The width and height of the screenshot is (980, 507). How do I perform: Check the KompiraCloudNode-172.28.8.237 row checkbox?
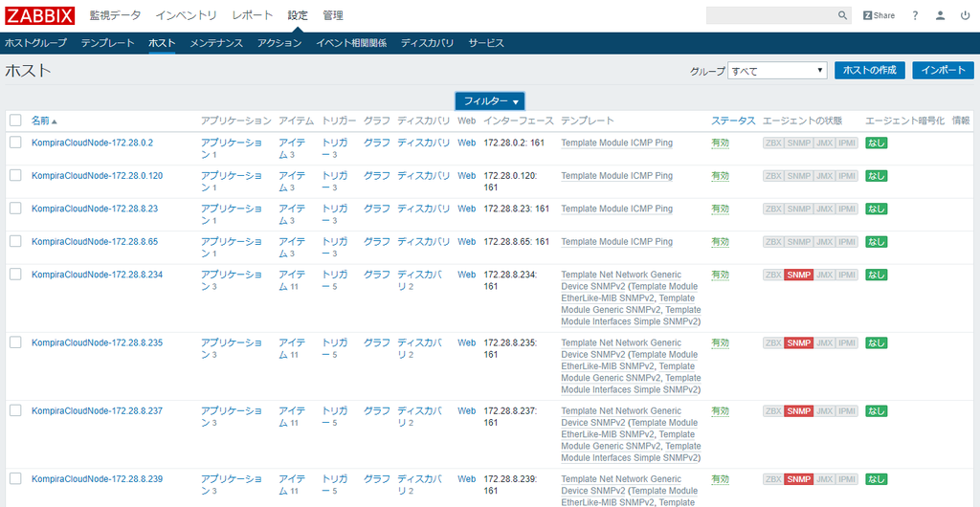pos(15,410)
